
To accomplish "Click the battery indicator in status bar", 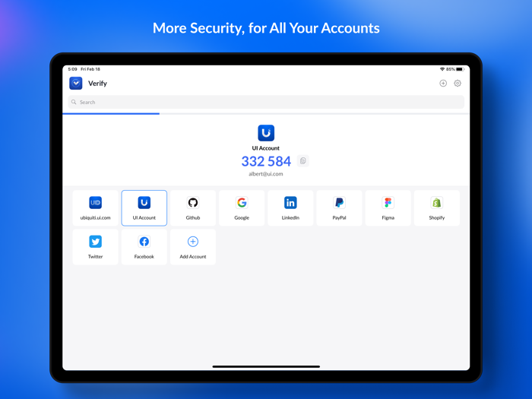I will [x=459, y=69].
